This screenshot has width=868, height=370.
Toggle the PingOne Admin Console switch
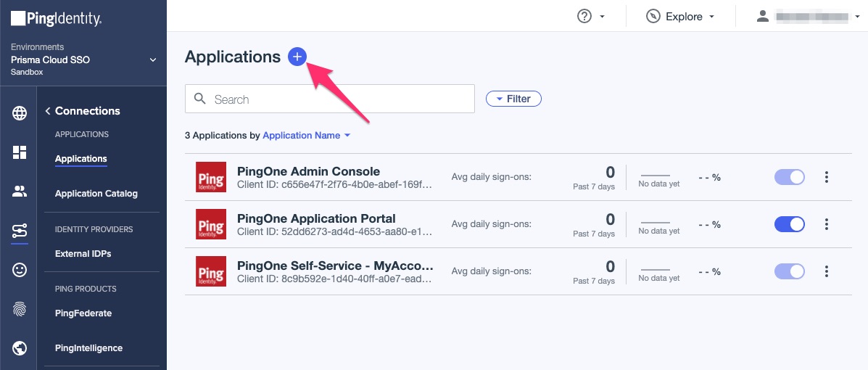point(790,177)
